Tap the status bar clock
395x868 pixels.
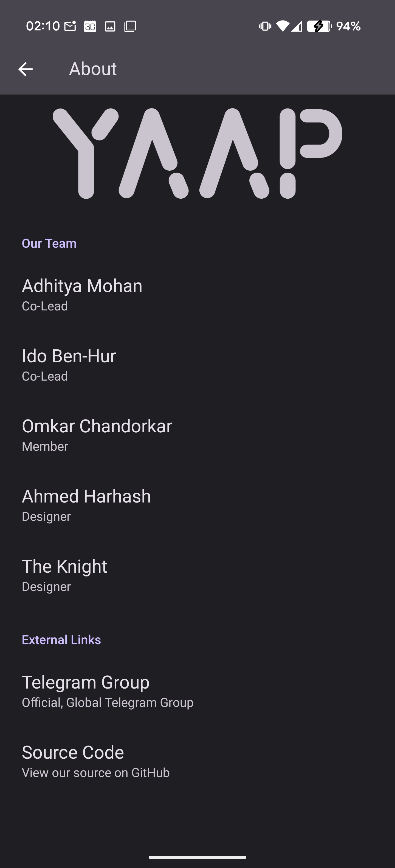[43, 26]
